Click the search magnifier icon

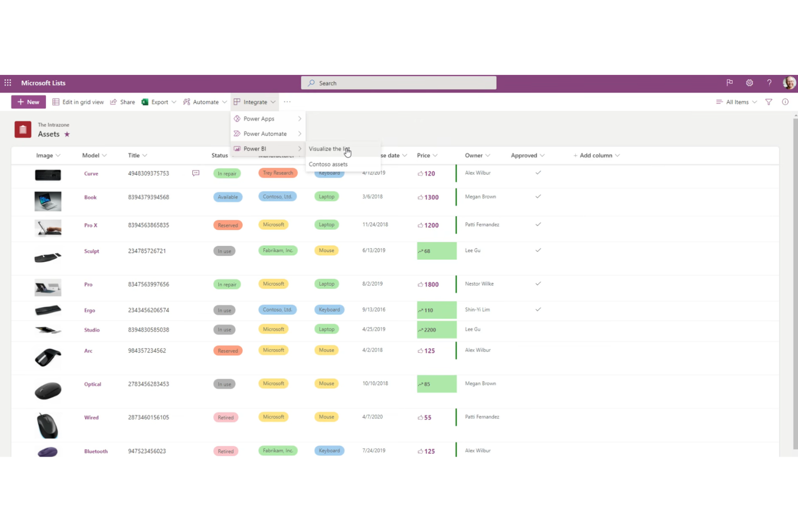pyautogui.click(x=311, y=83)
